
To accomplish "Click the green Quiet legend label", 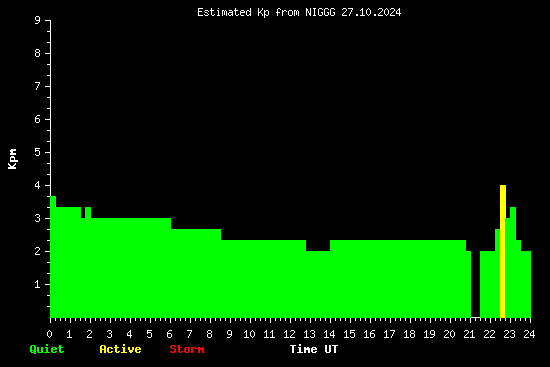I will pyautogui.click(x=47, y=349).
